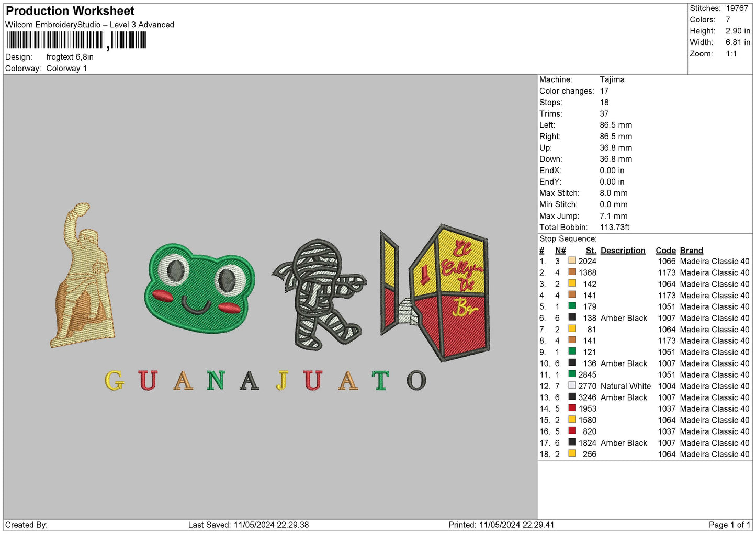Select the stitch count 2845 in row 11
Image resolution: width=756 pixels, height=534 pixels.
pos(587,375)
